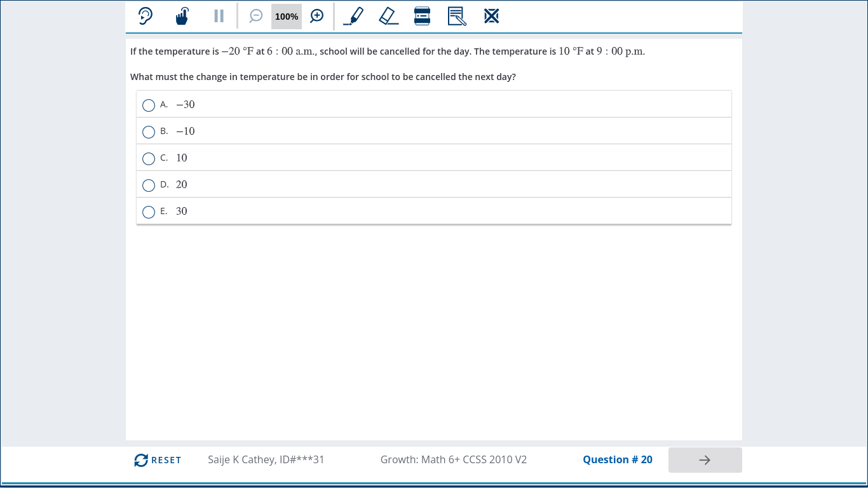Toggle the answer eliminator tool
The image size is (868, 488).
(x=491, y=16)
